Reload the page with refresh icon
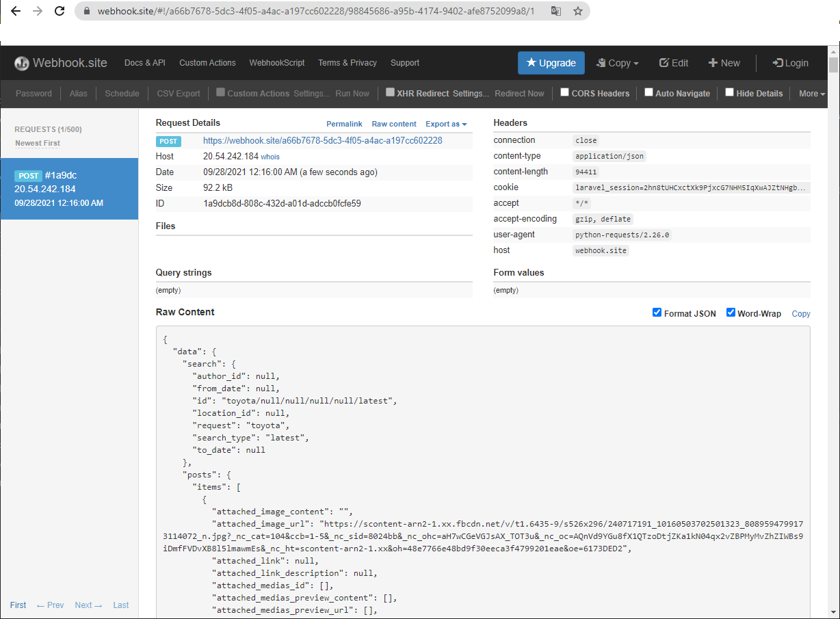 click(60, 11)
